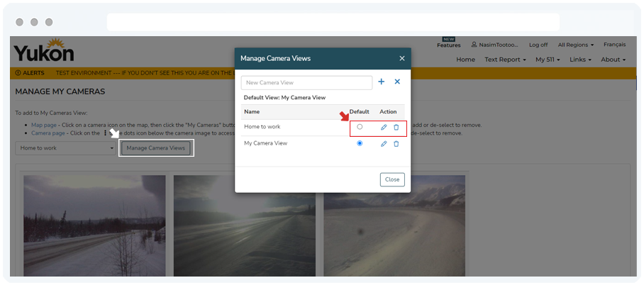The height and width of the screenshot is (290, 644).
Task: Click the Yukon logo
Action: click(x=43, y=52)
